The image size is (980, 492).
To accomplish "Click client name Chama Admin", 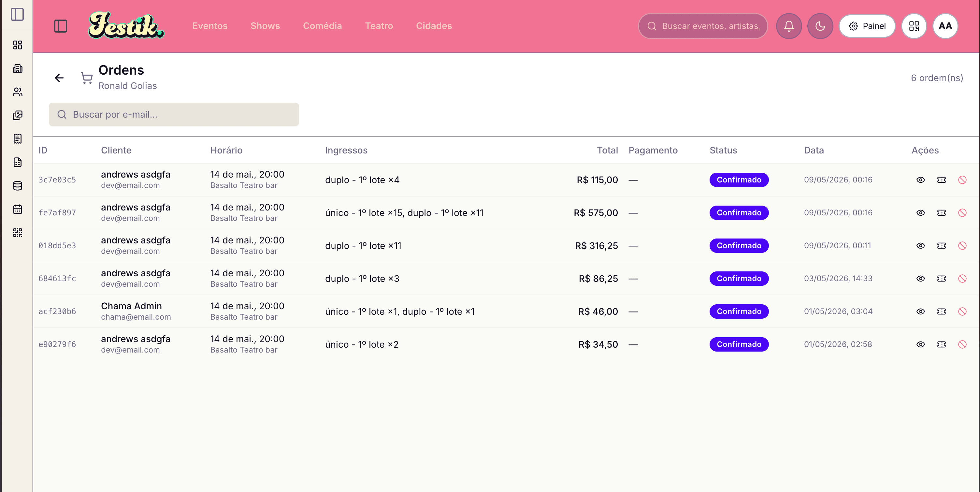I will 131,306.
